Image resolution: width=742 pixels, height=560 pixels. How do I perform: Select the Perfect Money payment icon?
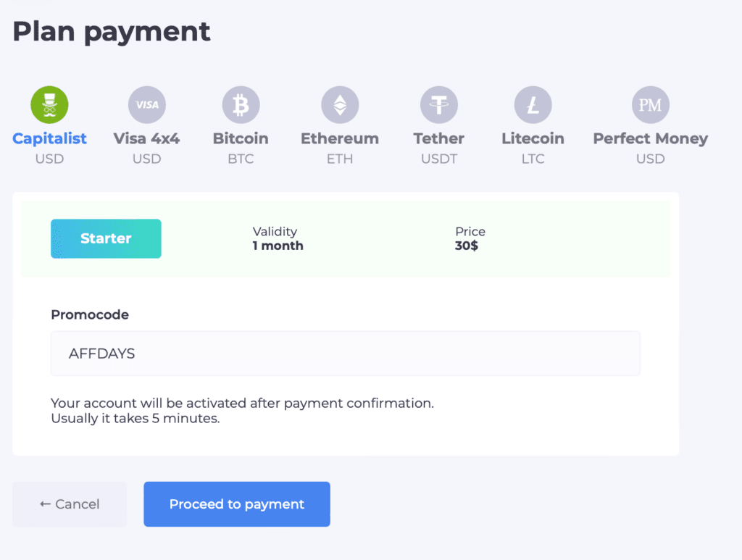pos(650,104)
